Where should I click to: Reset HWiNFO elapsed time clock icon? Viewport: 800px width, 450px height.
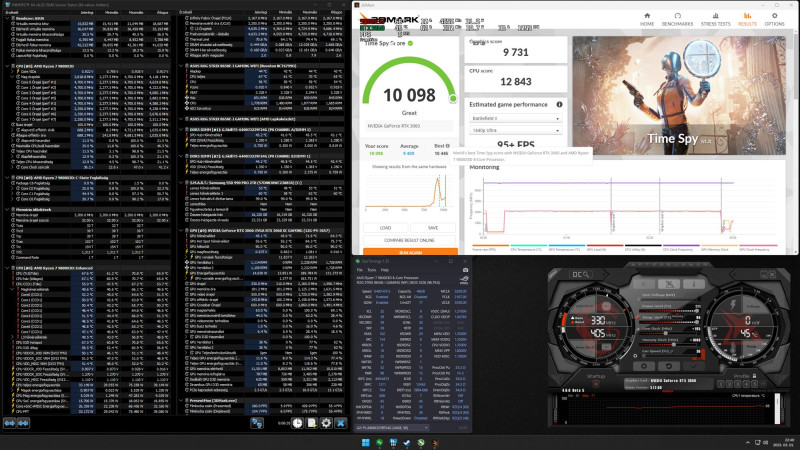297,423
